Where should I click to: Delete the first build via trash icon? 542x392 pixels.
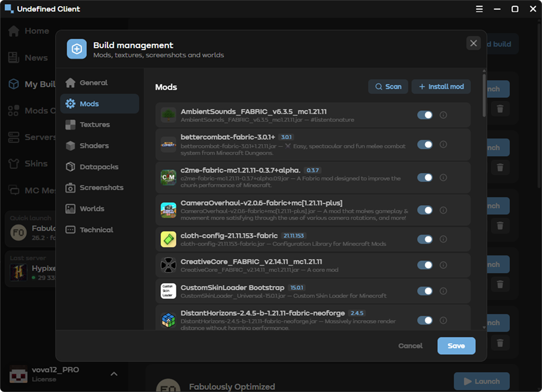pyautogui.click(x=500, y=109)
